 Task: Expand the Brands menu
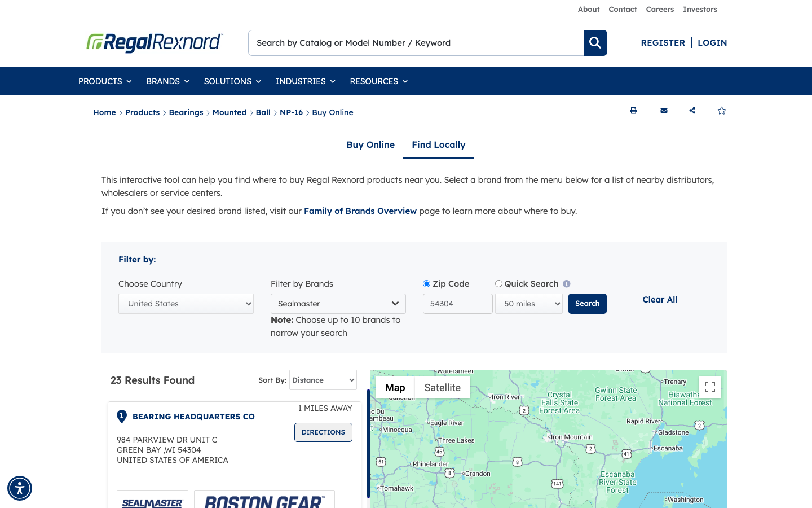click(x=167, y=81)
